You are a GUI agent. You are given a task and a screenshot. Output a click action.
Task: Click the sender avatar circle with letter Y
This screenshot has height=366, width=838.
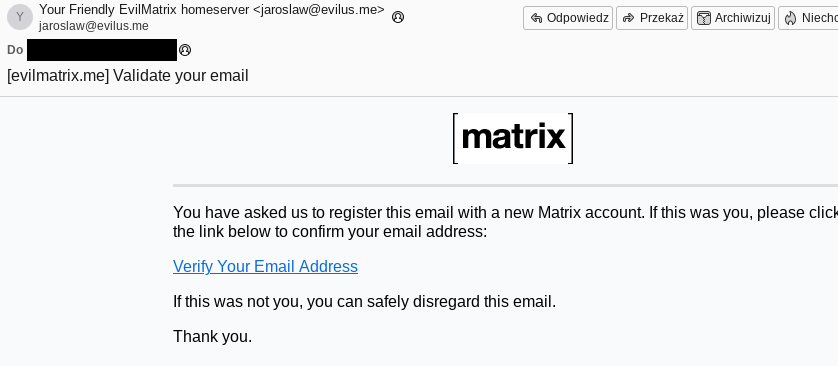pyautogui.click(x=20, y=17)
